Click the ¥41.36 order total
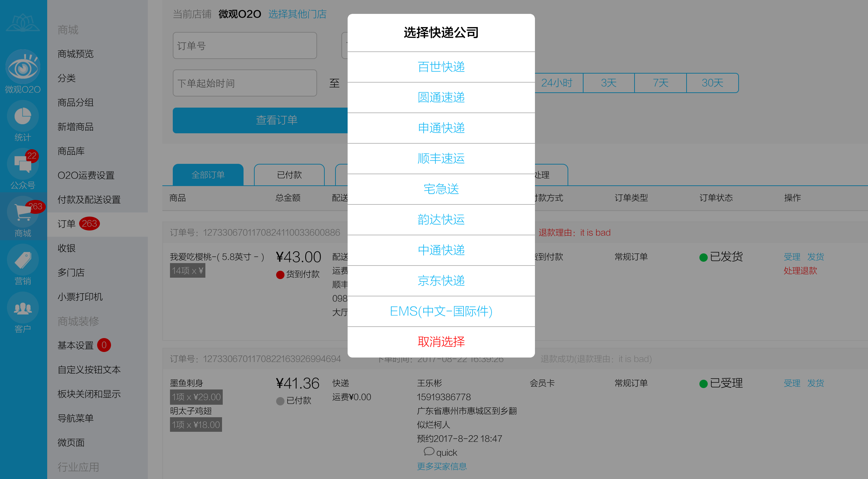The height and width of the screenshot is (479, 868). [298, 384]
